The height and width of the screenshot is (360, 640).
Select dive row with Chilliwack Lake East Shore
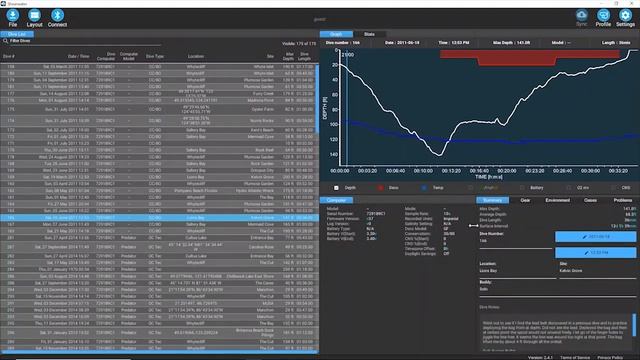159,276
